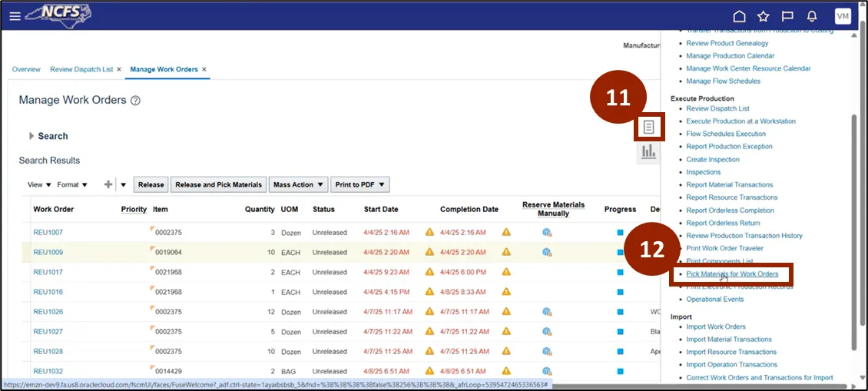Close the Review Dispatch List tab

119,70
